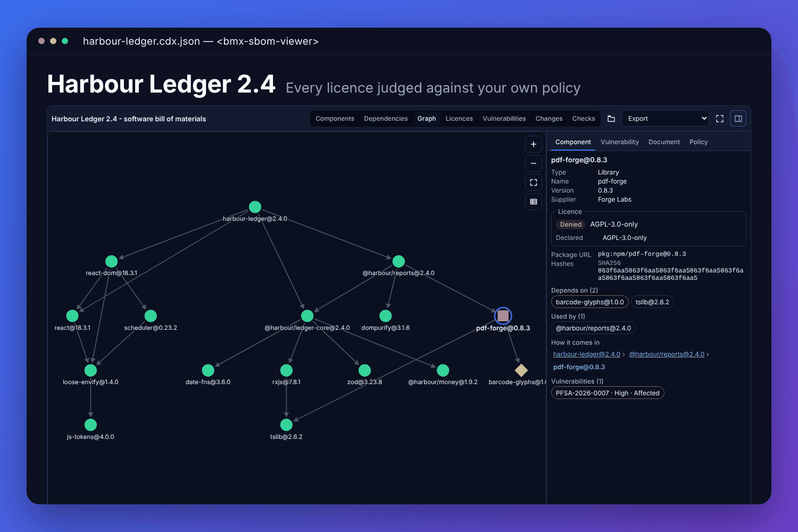Show the Vulnerability tab in side panel
The image size is (798, 532).
pos(620,142)
